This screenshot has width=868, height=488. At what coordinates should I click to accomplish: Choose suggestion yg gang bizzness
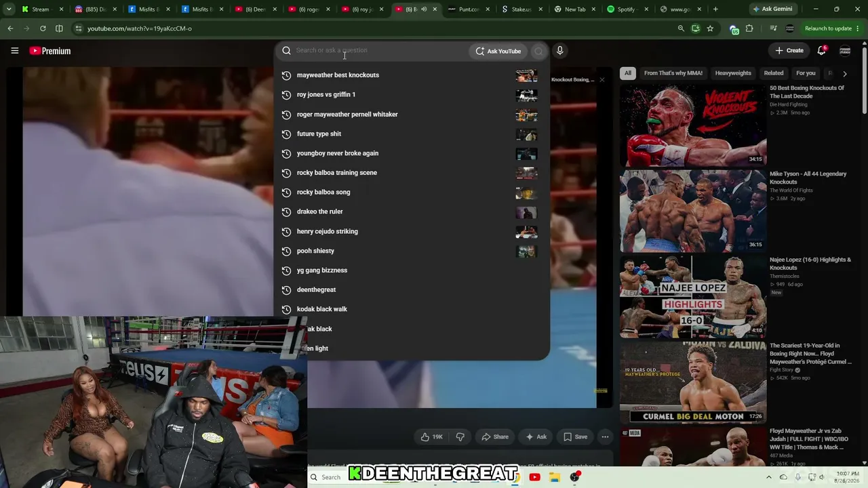click(x=411, y=270)
